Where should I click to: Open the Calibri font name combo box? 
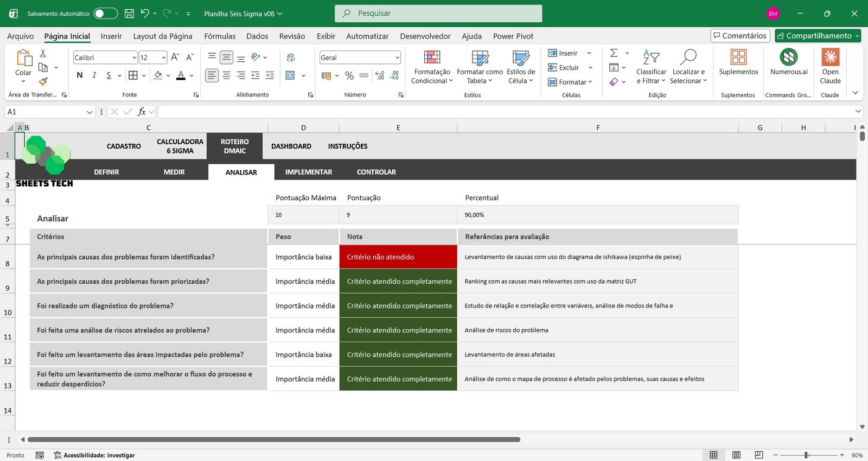point(105,57)
